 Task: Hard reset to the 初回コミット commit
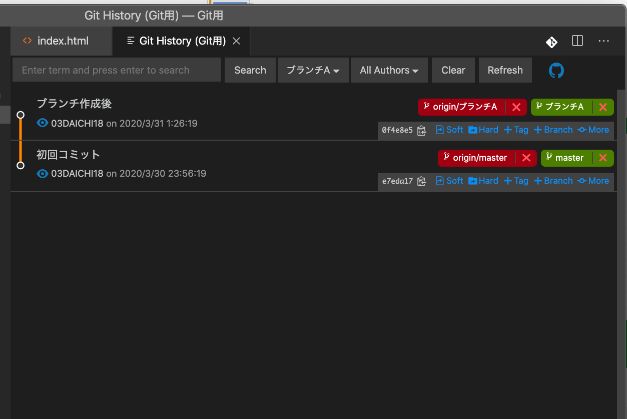tap(483, 181)
